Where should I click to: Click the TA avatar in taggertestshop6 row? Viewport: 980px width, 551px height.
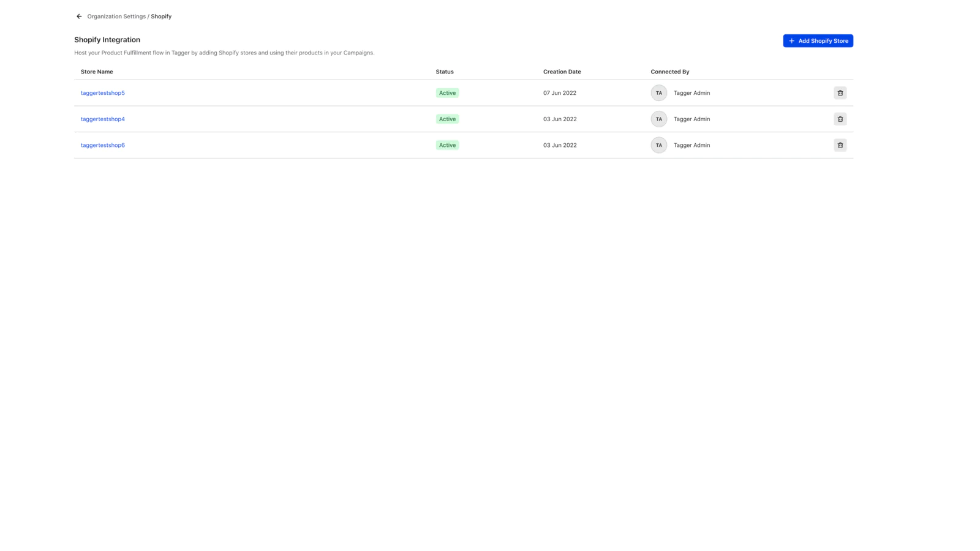click(x=658, y=145)
